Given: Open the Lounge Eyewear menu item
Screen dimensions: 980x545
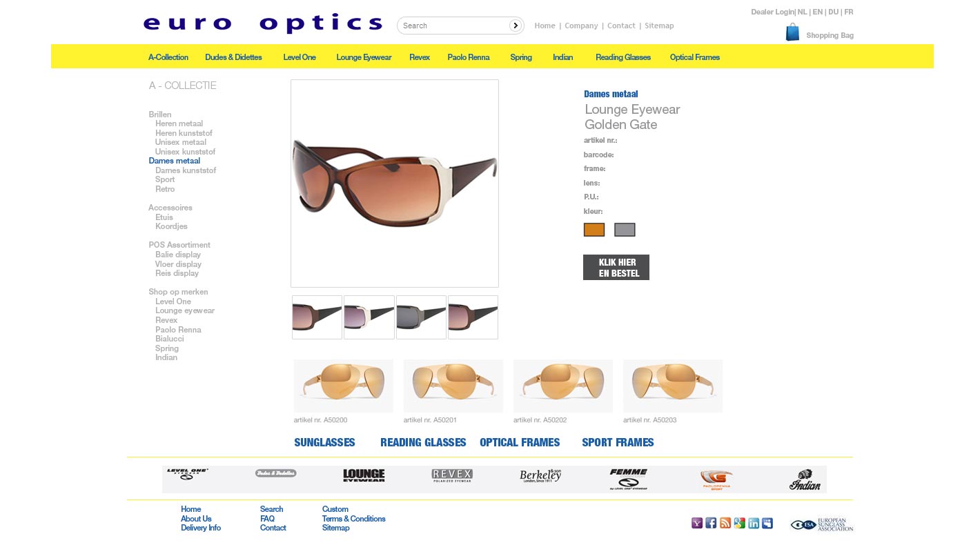Looking at the screenshot, I should [x=364, y=57].
